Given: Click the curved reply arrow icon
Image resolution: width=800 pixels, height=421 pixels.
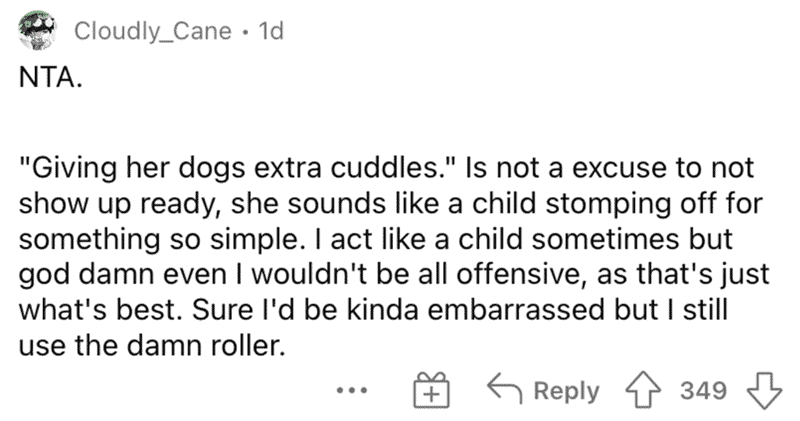Looking at the screenshot, I should pos(505,389).
